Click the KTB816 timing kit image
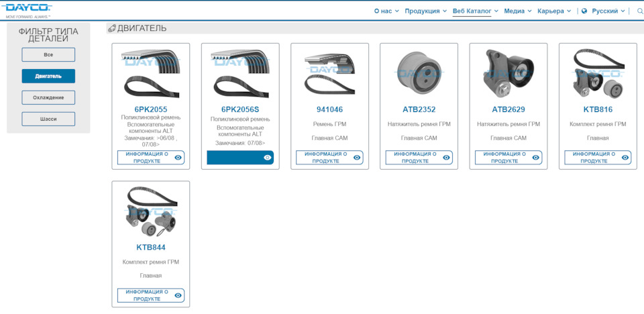 coord(598,74)
